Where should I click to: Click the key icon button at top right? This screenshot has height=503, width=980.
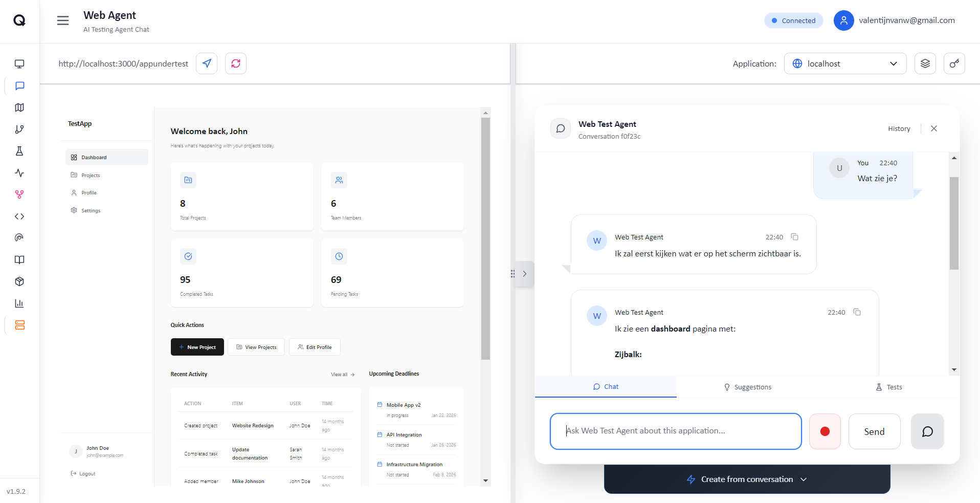coord(954,63)
